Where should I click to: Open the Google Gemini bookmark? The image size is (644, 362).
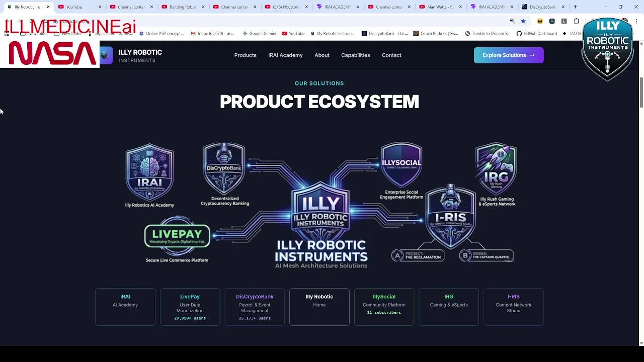tap(259, 34)
